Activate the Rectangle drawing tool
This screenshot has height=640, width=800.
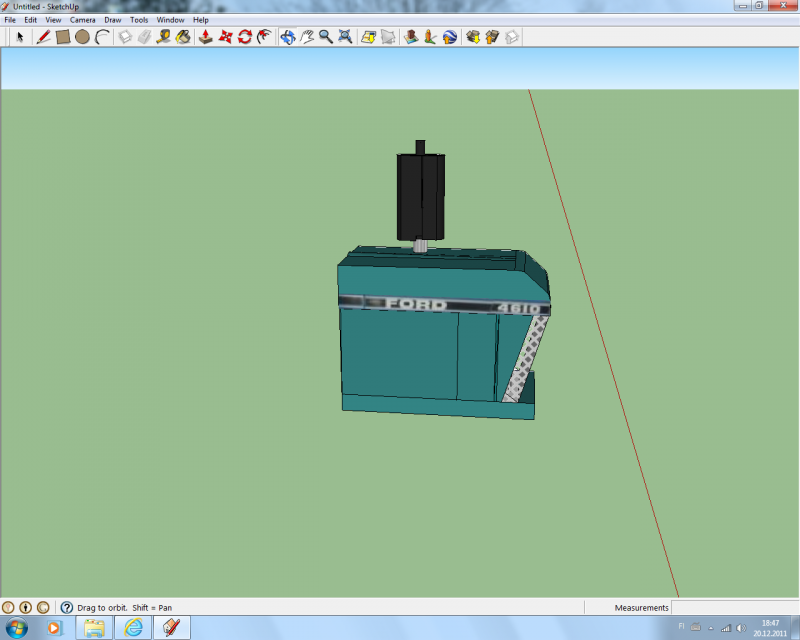point(63,37)
